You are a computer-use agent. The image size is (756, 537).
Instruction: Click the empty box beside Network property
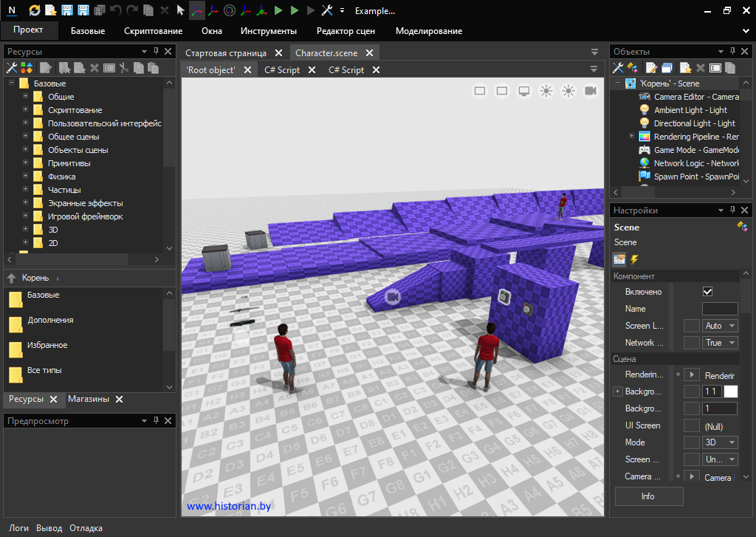[x=692, y=343]
